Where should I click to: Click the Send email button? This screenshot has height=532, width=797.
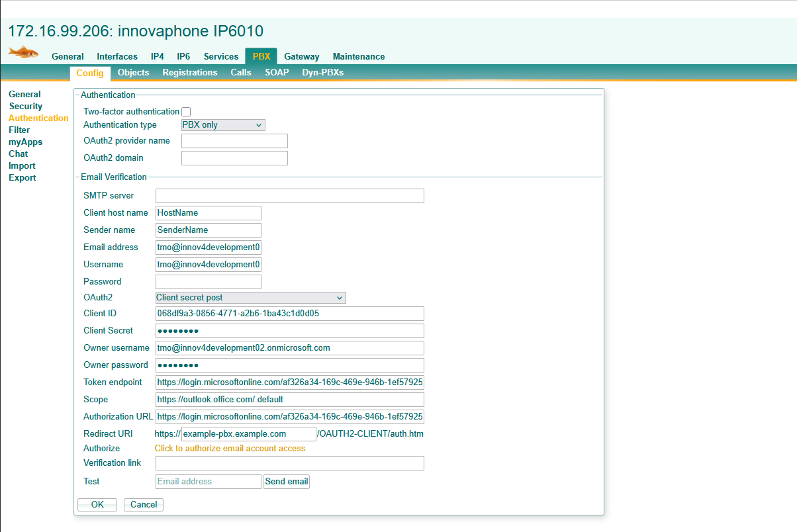[286, 482]
